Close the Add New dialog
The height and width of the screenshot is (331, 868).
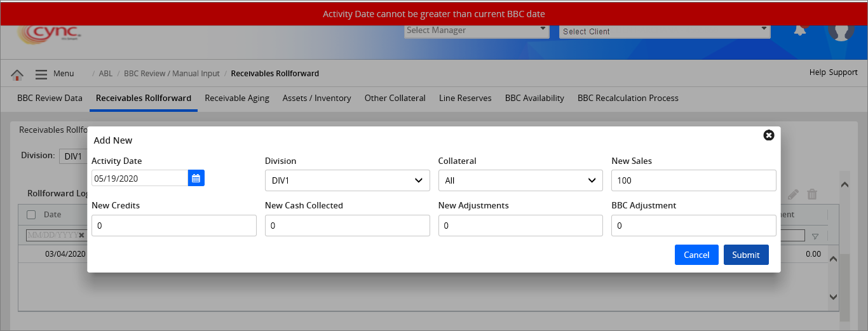(x=768, y=135)
